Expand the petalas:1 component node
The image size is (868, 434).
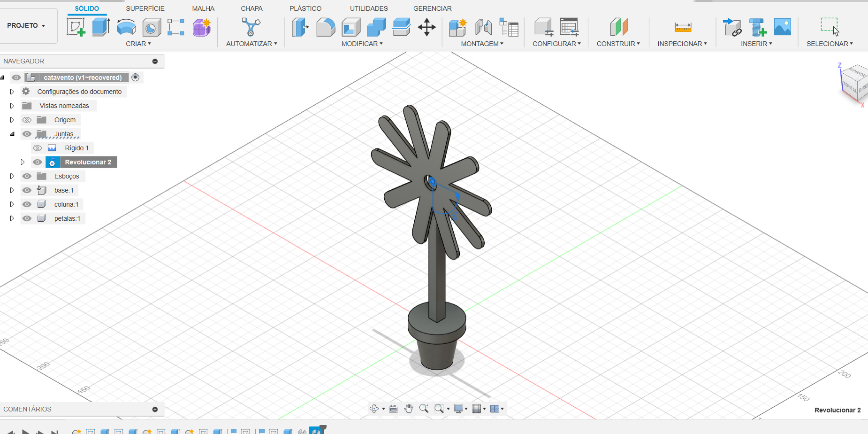pos(12,218)
